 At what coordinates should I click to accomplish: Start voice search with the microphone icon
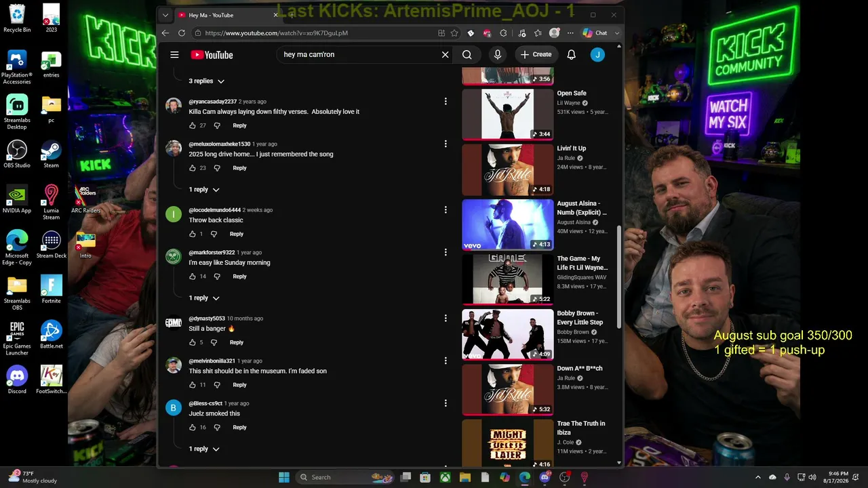point(498,55)
